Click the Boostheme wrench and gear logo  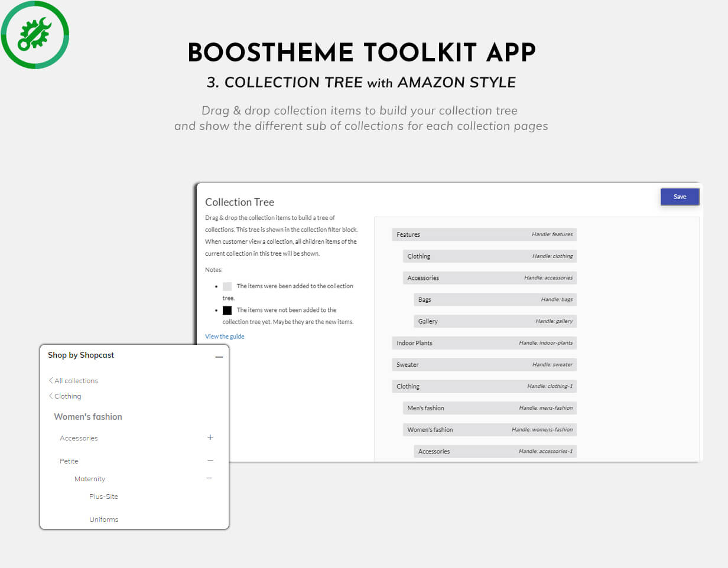coord(35,35)
